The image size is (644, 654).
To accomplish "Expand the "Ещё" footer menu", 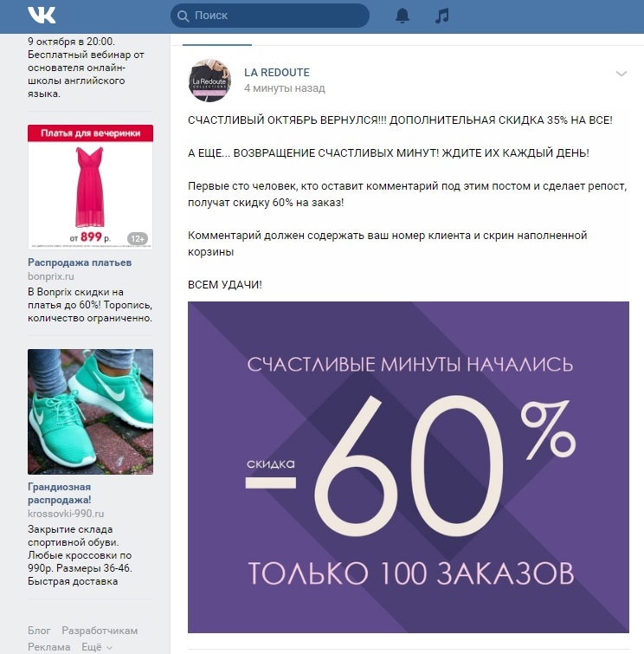I will tap(97, 647).
